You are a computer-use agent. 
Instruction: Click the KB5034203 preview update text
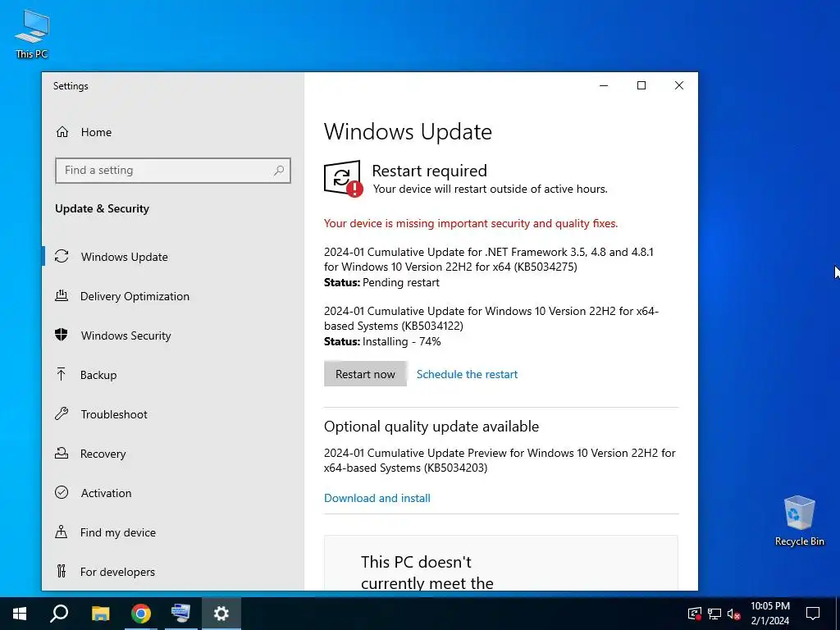click(x=500, y=460)
